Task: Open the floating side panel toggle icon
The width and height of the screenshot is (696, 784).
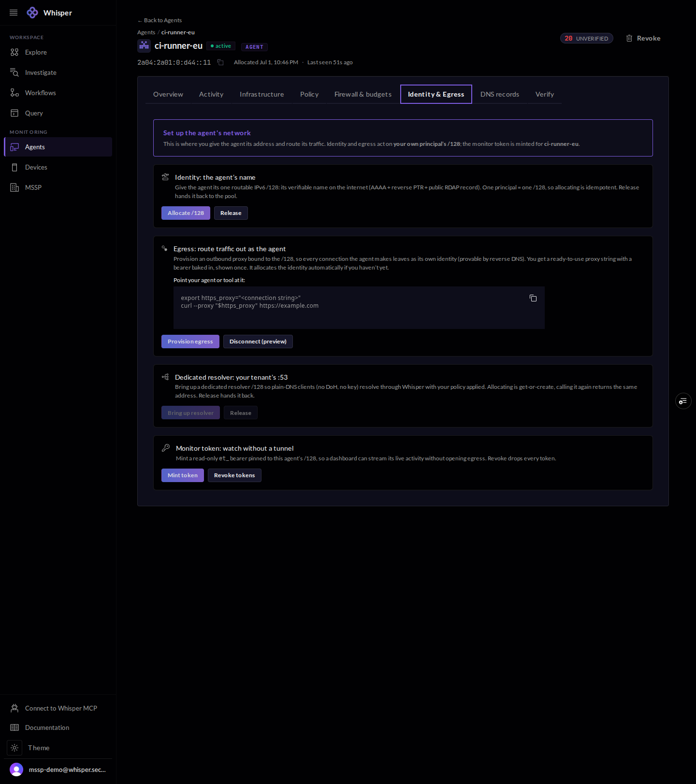Action: pyautogui.click(x=683, y=401)
